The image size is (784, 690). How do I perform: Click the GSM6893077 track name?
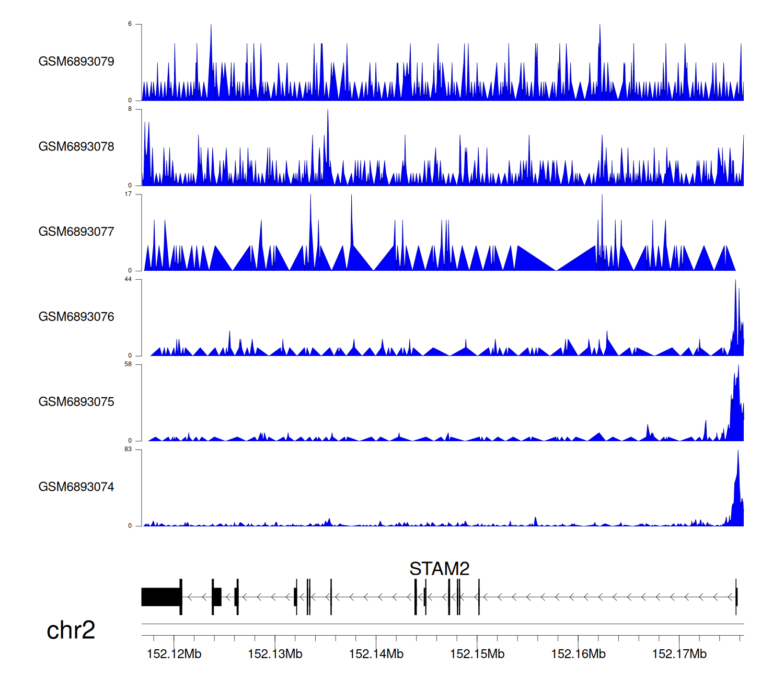pos(76,232)
